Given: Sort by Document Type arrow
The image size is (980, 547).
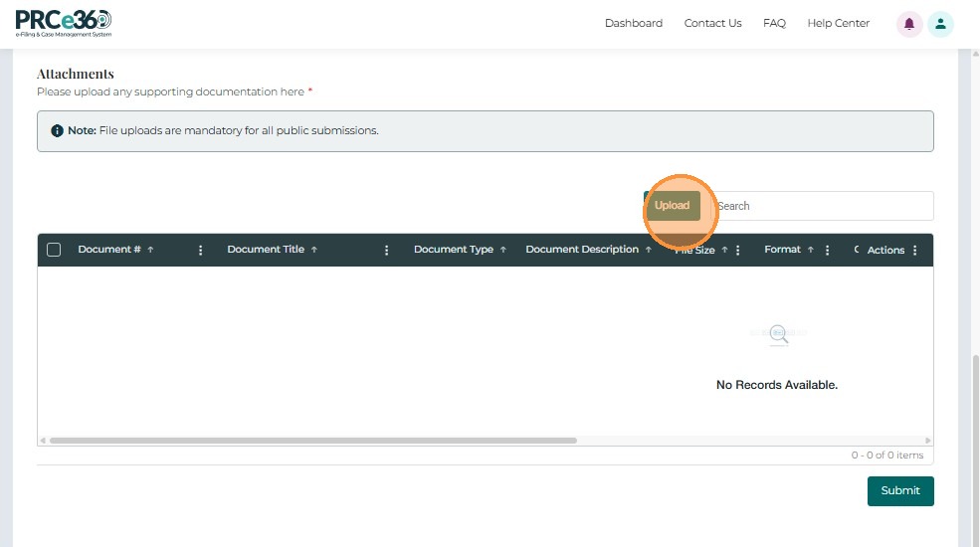Looking at the screenshot, I should pyautogui.click(x=503, y=250).
